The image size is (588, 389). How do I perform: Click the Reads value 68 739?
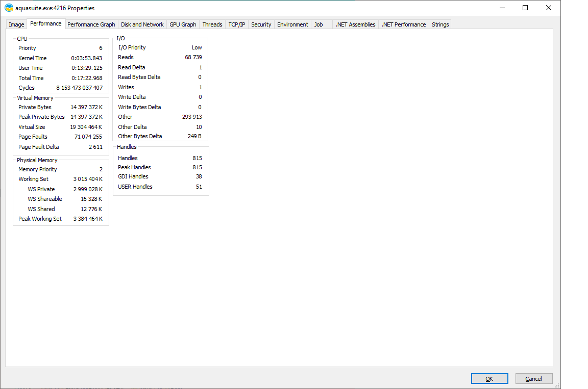pyautogui.click(x=193, y=57)
